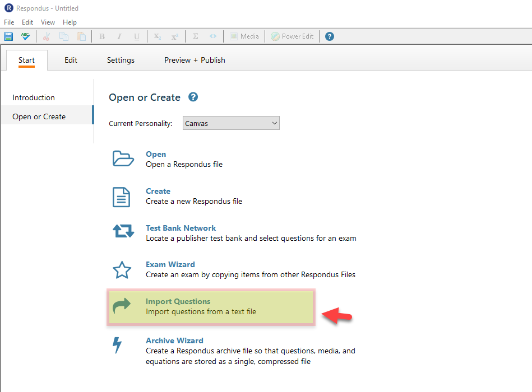This screenshot has width=532, height=392.
Task: Click the Import Questions arrow icon
Action: pos(122,305)
